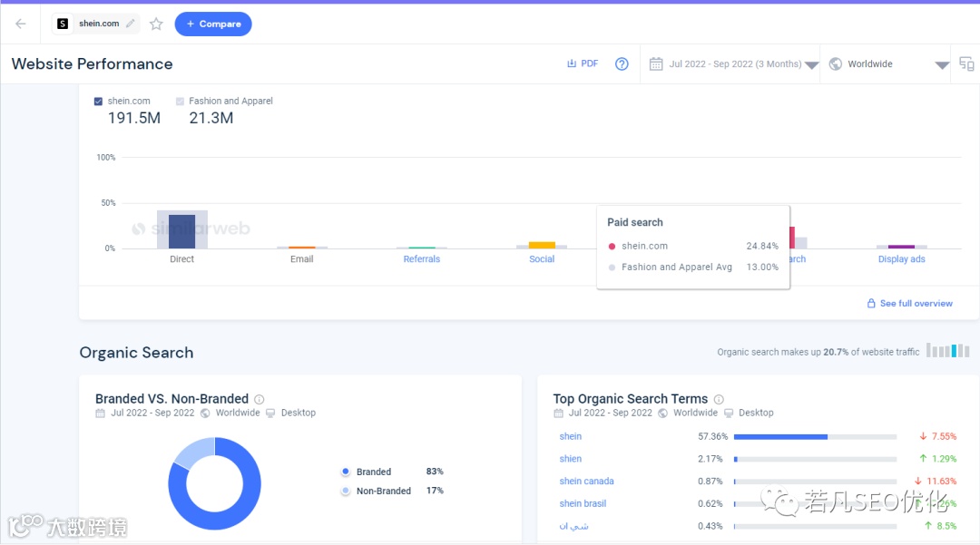980x545 pixels.
Task: Toggle the Fashion and Apparel checkbox
Action: pos(180,102)
